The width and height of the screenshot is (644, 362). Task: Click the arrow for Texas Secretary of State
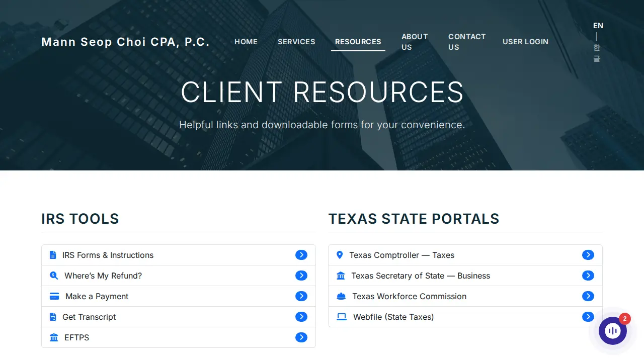[588, 276]
